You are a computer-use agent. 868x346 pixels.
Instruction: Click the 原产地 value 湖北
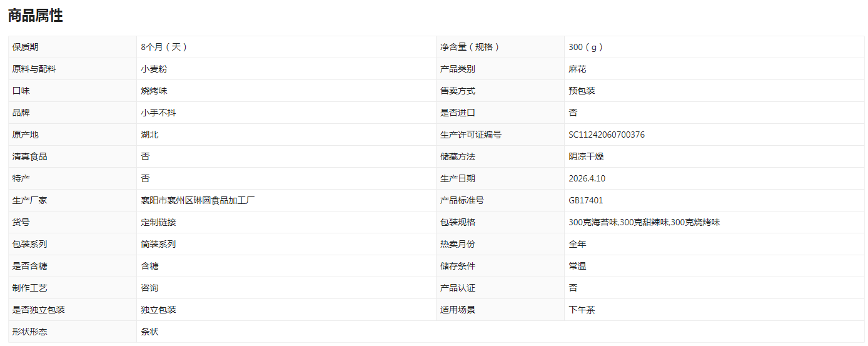150,135
